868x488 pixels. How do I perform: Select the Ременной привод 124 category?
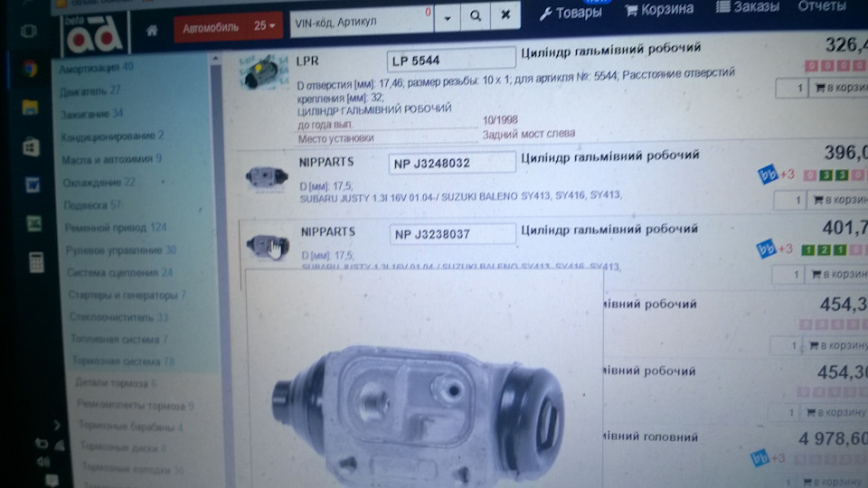pos(116,228)
